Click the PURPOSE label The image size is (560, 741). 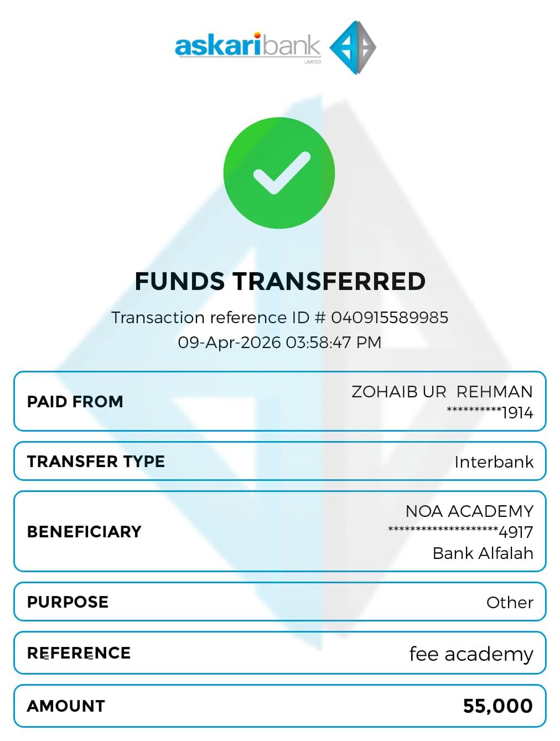(x=68, y=602)
